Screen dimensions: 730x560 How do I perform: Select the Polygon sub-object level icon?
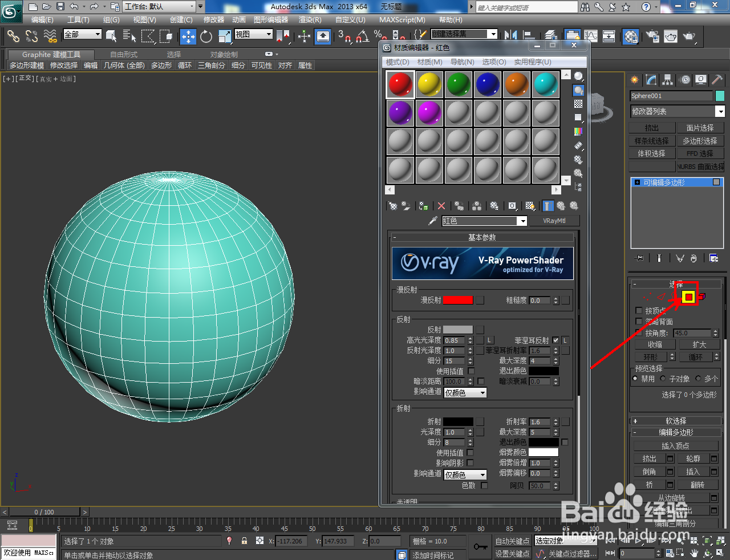pyautogui.click(x=689, y=297)
